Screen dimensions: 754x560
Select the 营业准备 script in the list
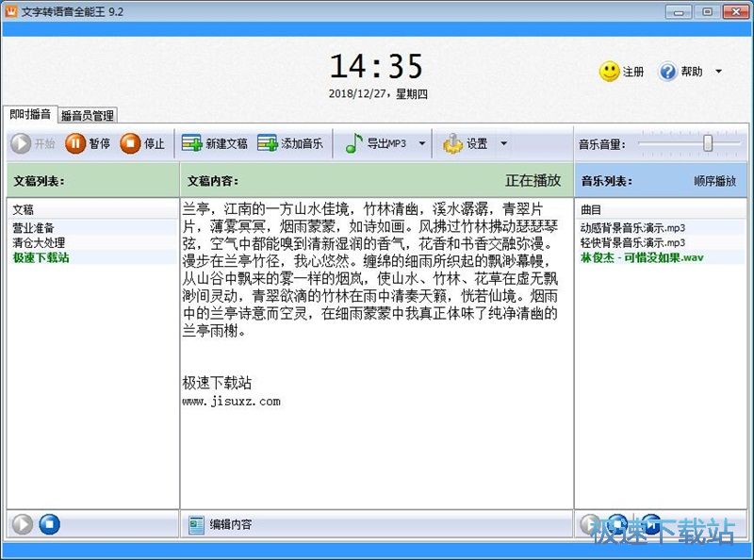[x=92, y=227]
